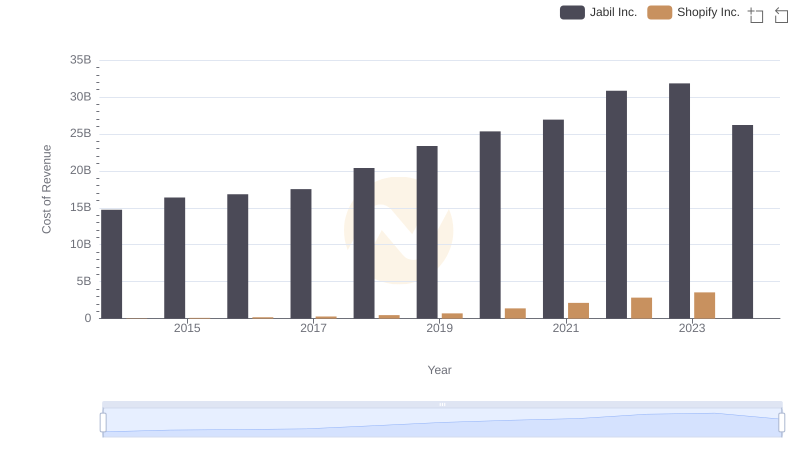The width and height of the screenshot is (800, 461).
Task: Click the 2019 x-axis label
Action: [439, 328]
